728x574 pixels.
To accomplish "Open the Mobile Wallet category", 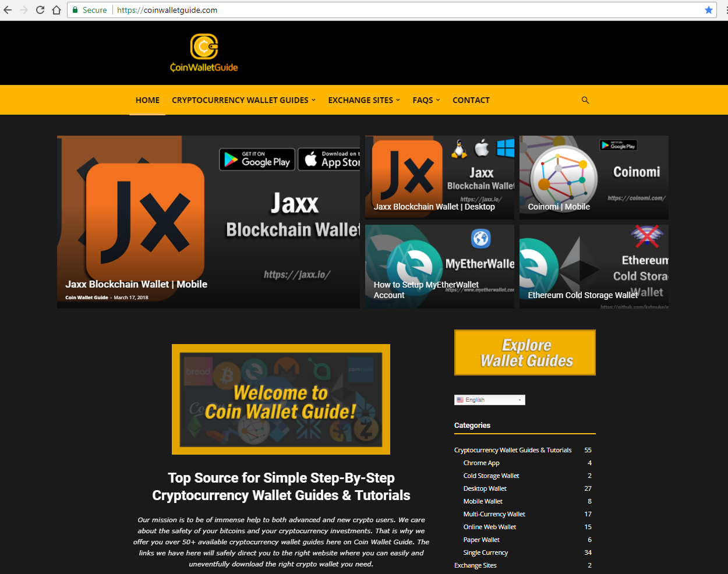I will point(483,501).
